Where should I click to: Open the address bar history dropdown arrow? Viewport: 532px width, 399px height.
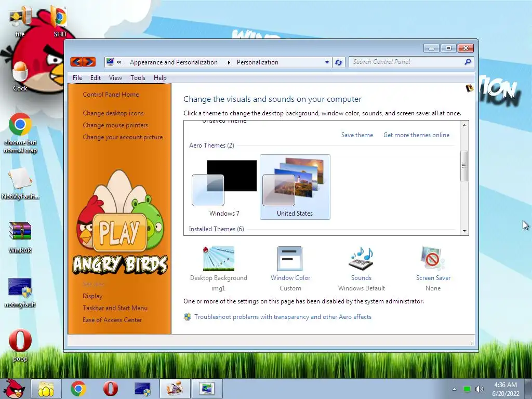pos(327,62)
